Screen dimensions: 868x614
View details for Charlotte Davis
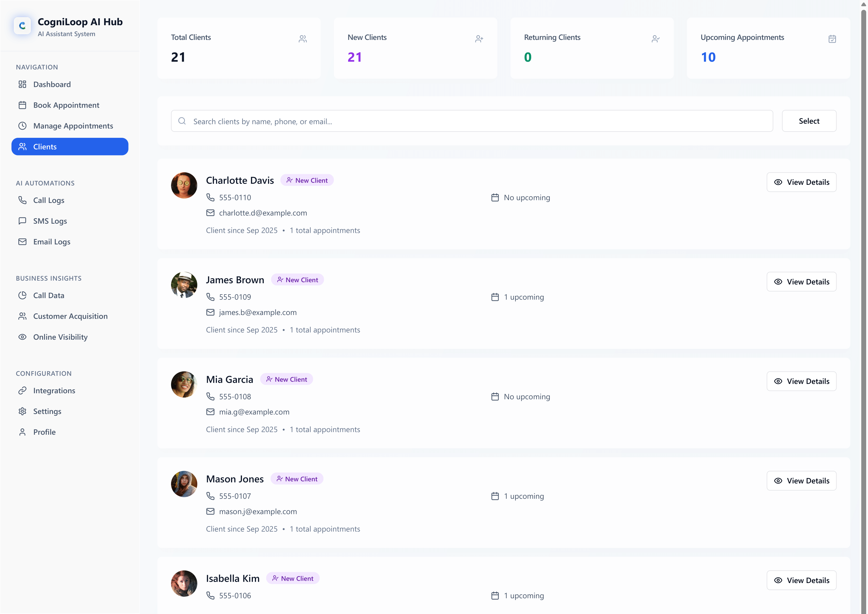click(x=801, y=182)
